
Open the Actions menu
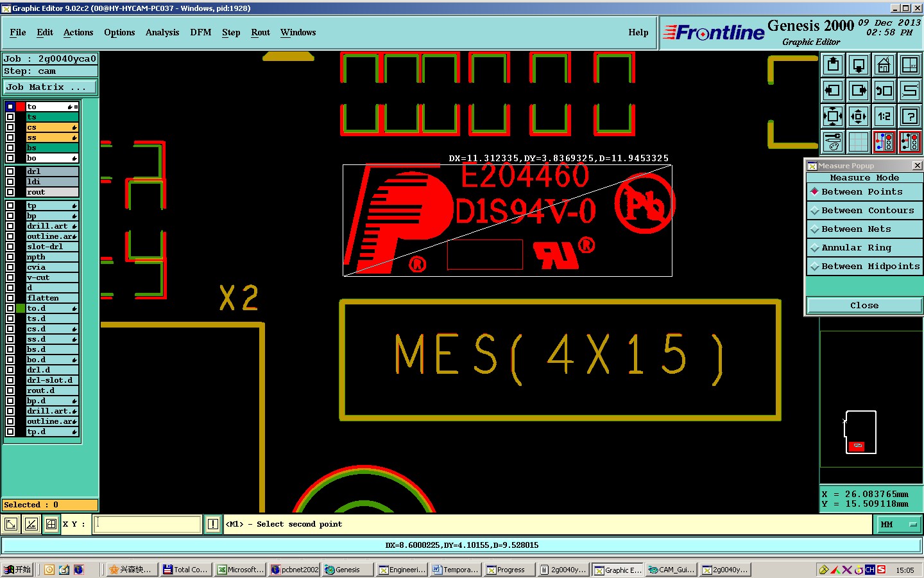(x=78, y=32)
